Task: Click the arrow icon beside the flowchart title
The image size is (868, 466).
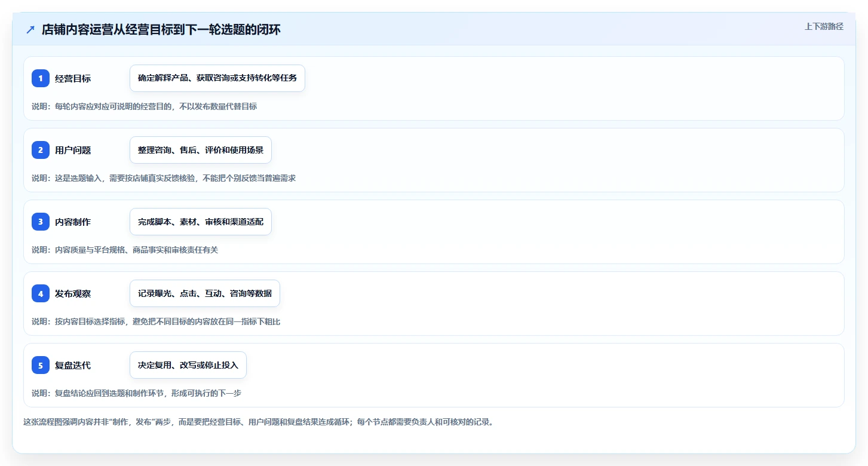Action: pyautogui.click(x=30, y=30)
